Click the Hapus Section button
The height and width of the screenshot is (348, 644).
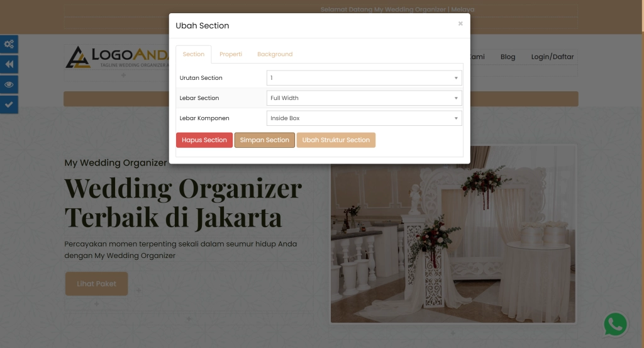(204, 140)
